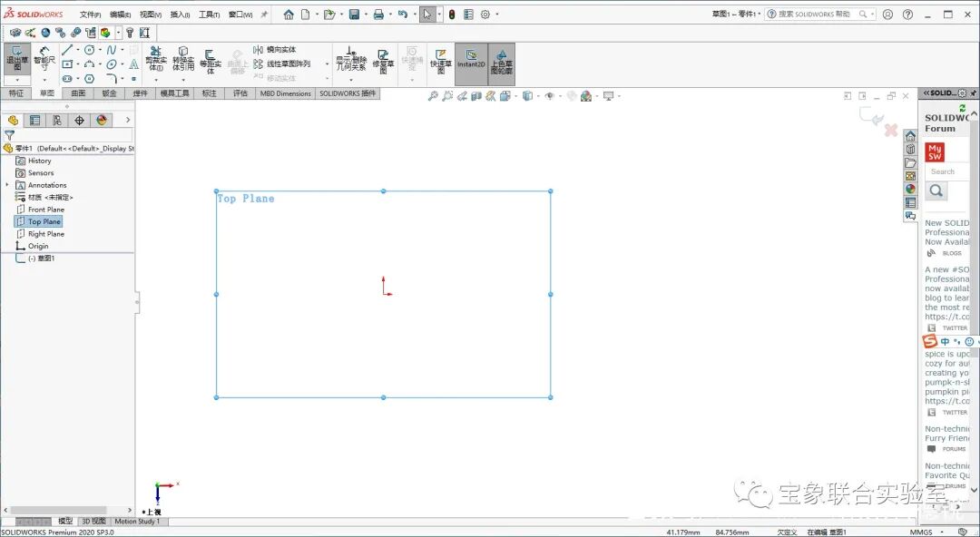
Task: Click Display/Delete Relations (显示/删除几何关系)
Action: [x=350, y=59]
